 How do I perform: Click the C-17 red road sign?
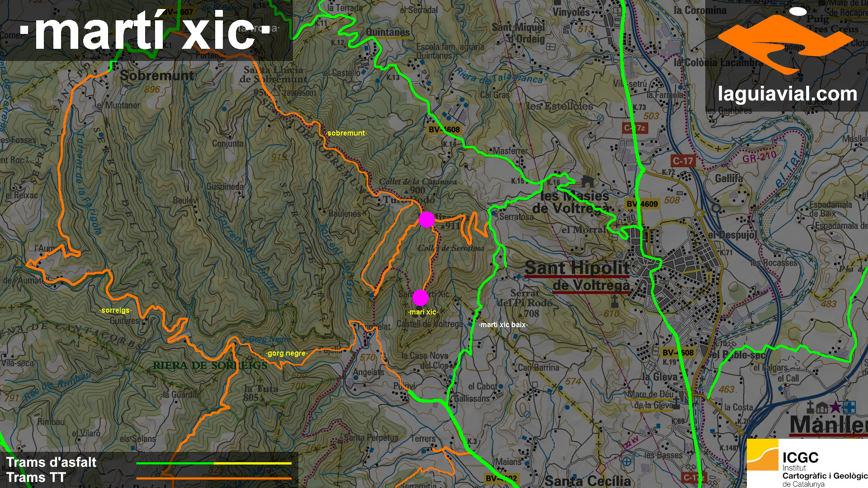(x=682, y=161)
